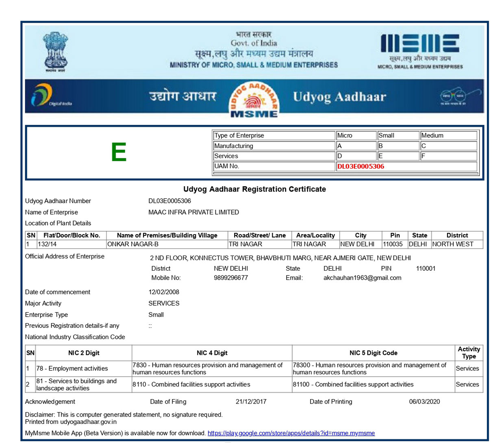Click the ONKAR NAGAR-B table cell
504x443 pixels.
(x=133, y=244)
